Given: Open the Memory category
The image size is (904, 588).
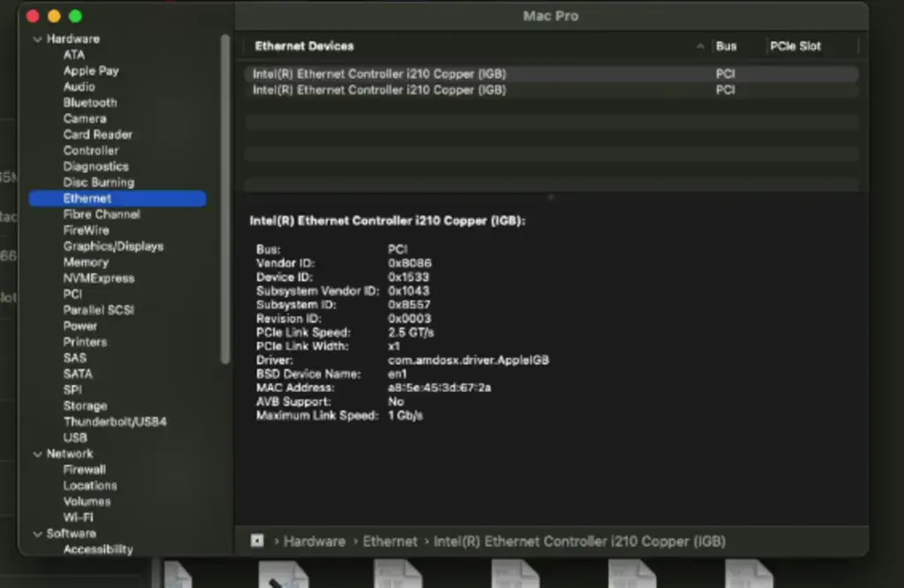Looking at the screenshot, I should coord(86,262).
